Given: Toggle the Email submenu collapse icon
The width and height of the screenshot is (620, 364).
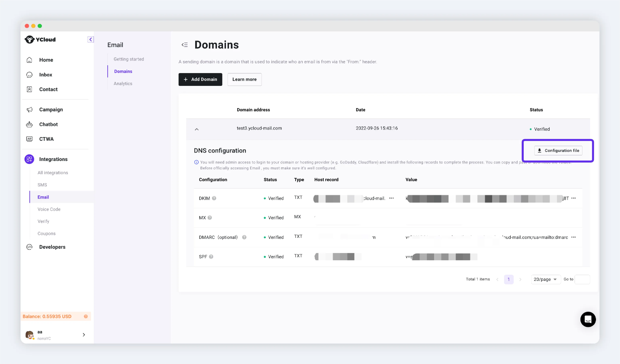Looking at the screenshot, I should tap(185, 45).
